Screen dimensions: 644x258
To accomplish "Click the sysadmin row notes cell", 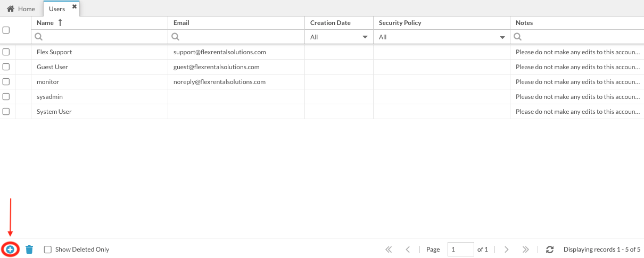I will click(x=577, y=97).
